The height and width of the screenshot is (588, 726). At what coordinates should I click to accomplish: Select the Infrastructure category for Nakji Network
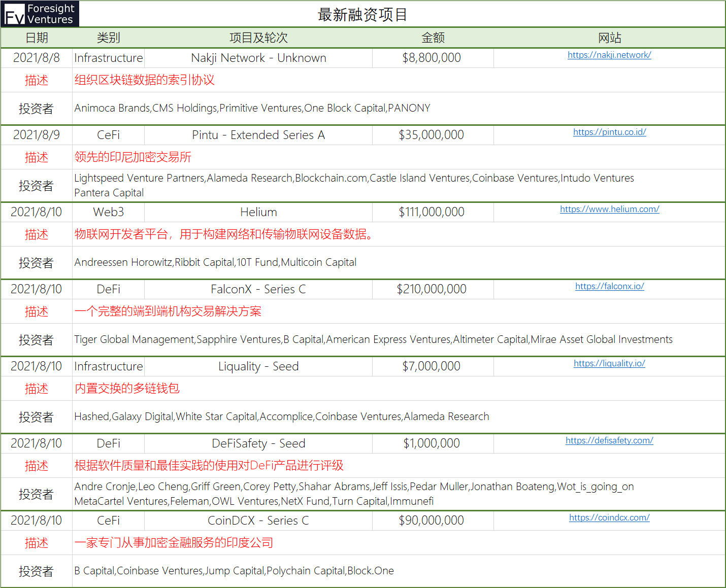coord(108,58)
